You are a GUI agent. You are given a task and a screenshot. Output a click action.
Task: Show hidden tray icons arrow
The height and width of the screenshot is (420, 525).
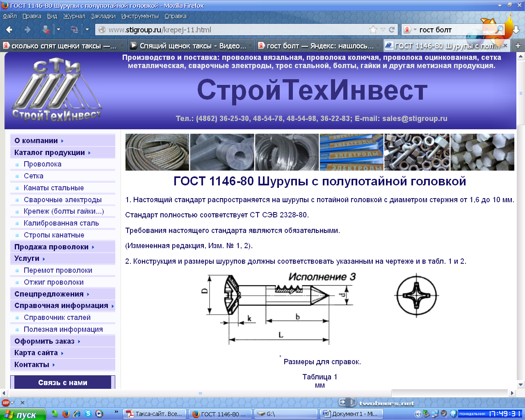(418, 414)
